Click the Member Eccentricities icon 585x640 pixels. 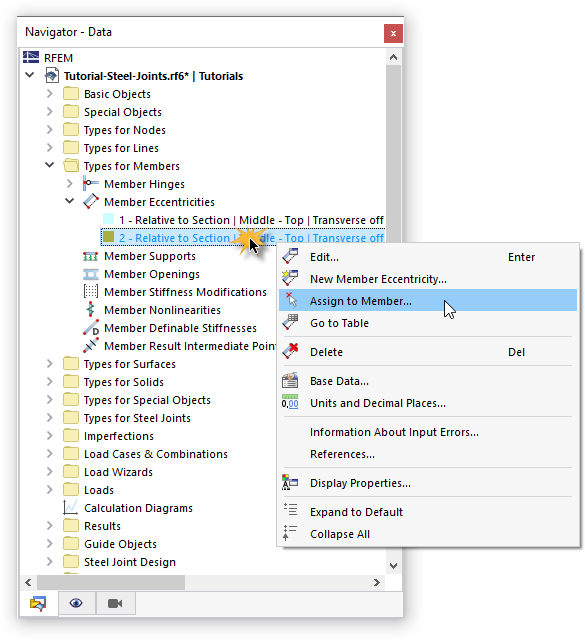click(x=90, y=202)
